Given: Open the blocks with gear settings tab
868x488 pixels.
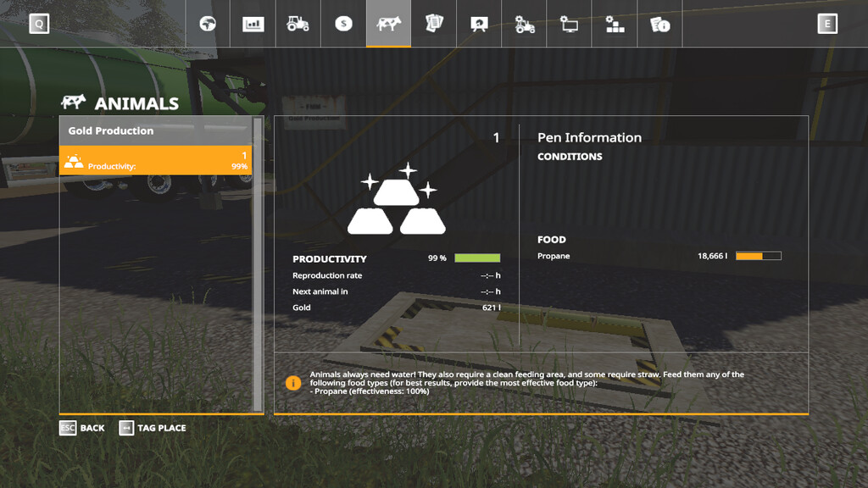Looking at the screenshot, I should pyautogui.click(x=615, y=24).
